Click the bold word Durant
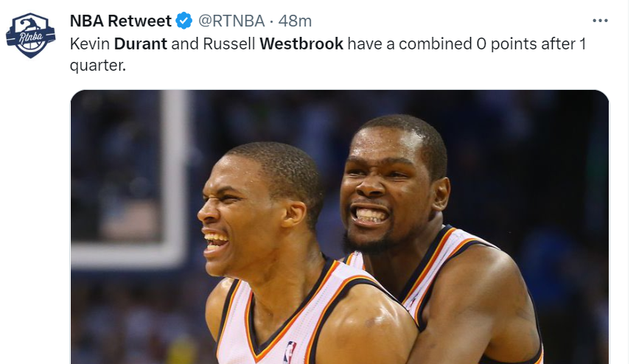 coord(141,43)
